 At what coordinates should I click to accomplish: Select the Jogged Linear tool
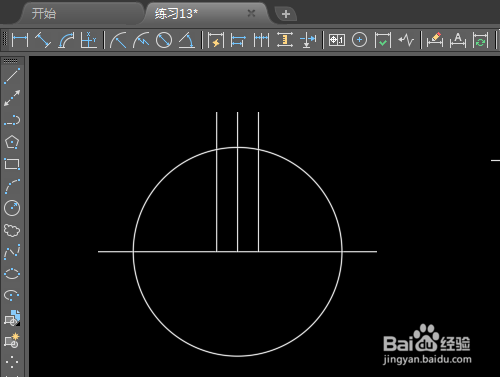(406, 40)
